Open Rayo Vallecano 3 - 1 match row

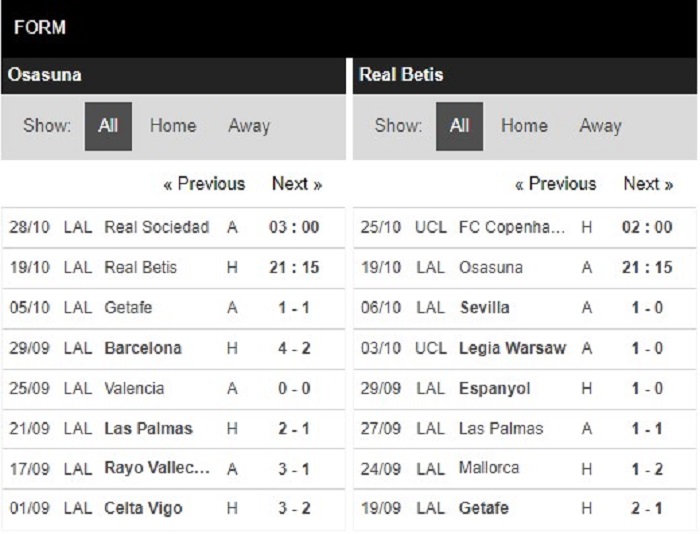coord(173,469)
